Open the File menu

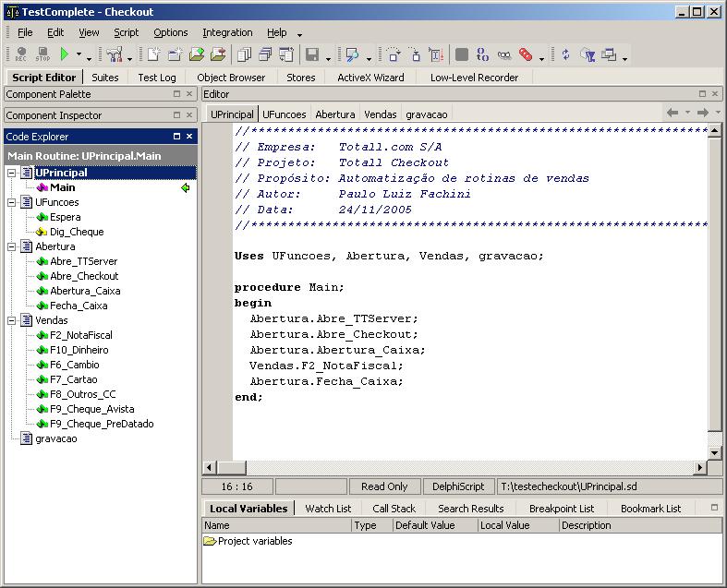point(25,33)
